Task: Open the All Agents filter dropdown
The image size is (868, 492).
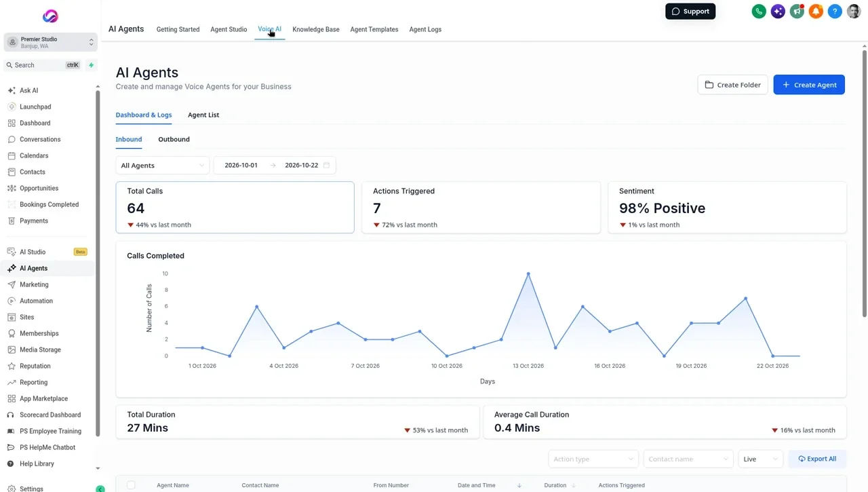Action: [x=163, y=166]
